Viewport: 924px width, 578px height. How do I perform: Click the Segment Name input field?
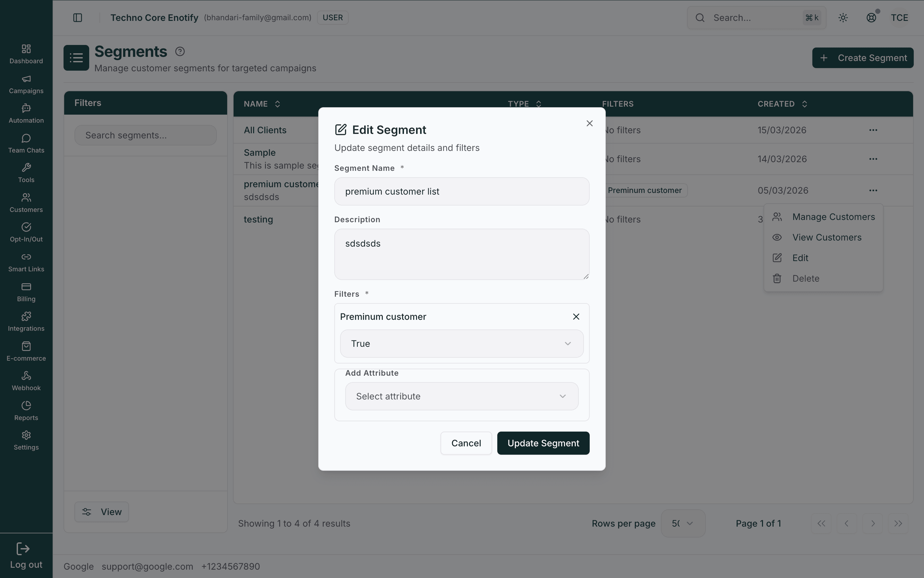tap(462, 191)
